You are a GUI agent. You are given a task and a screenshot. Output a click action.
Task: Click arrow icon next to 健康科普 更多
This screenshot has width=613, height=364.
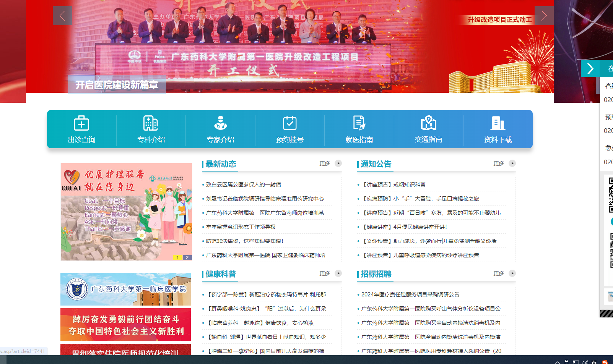pos(338,273)
